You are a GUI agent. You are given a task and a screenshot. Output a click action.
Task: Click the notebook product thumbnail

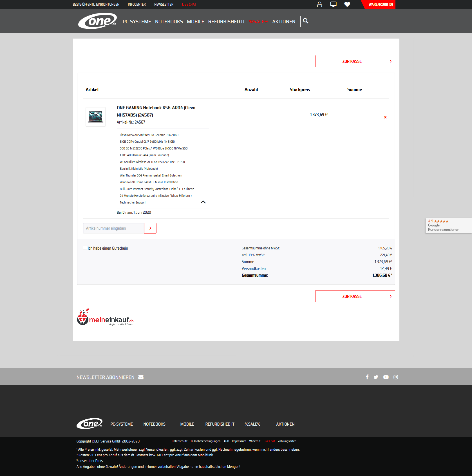pos(96,117)
